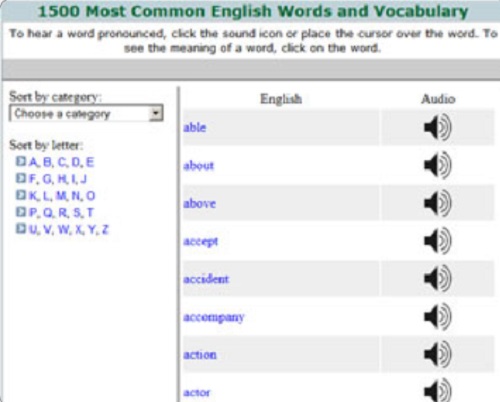Sort by letters P, Q, R, S, T
Screen dimensions: 500x402
[x=61, y=213]
